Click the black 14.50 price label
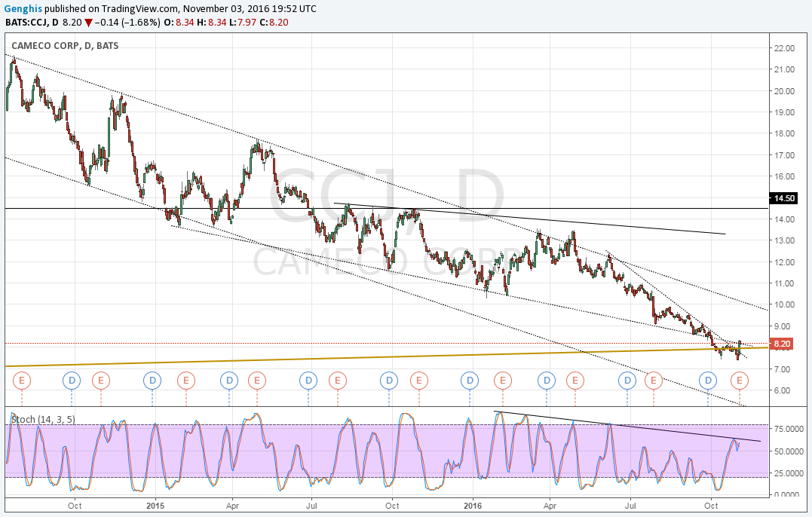This screenshot has height=517, width=812. (783, 198)
